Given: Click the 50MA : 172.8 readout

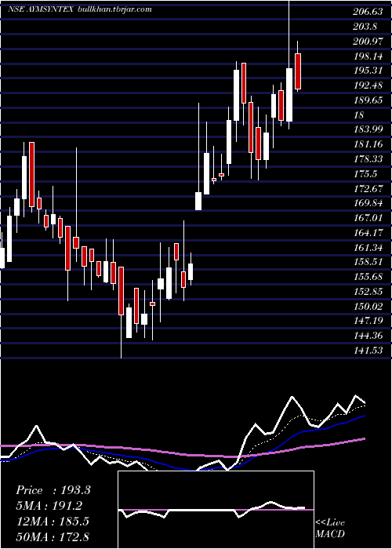Looking at the screenshot, I should pyautogui.click(x=53, y=536).
